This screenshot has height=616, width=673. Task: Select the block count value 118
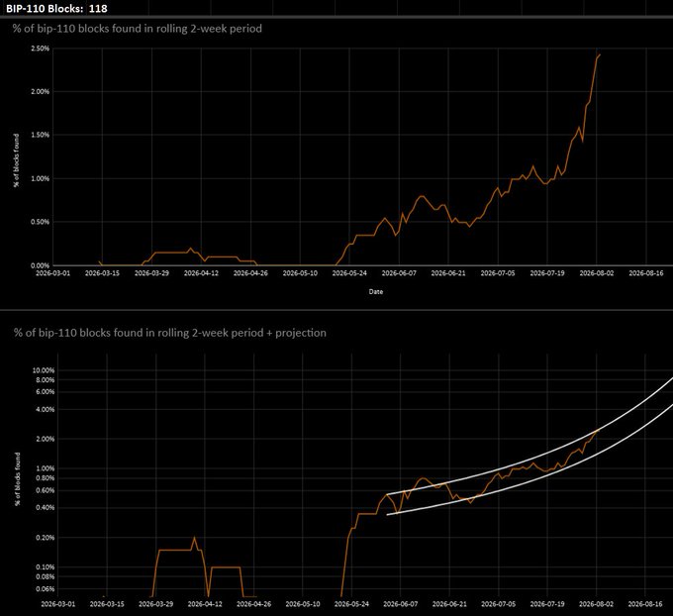point(98,8)
